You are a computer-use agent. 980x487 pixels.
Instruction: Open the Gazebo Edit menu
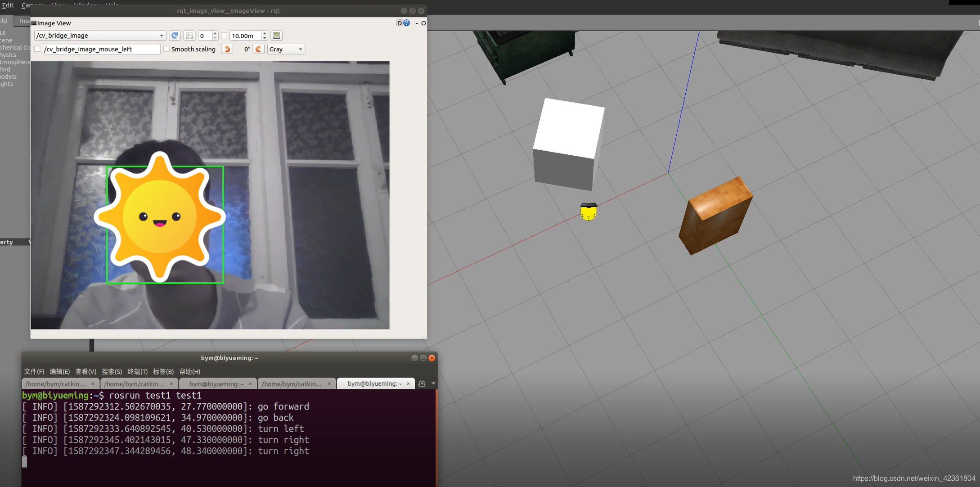click(7, 5)
